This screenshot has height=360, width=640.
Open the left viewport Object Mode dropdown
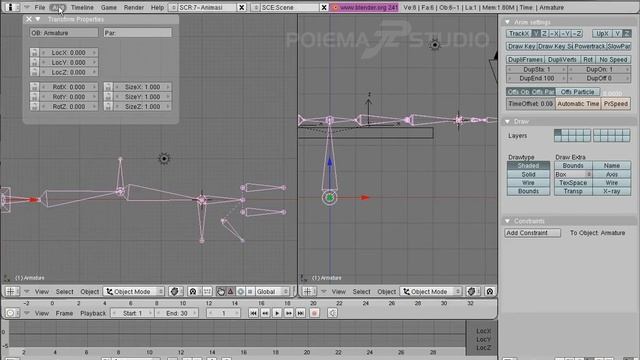coord(134,291)
